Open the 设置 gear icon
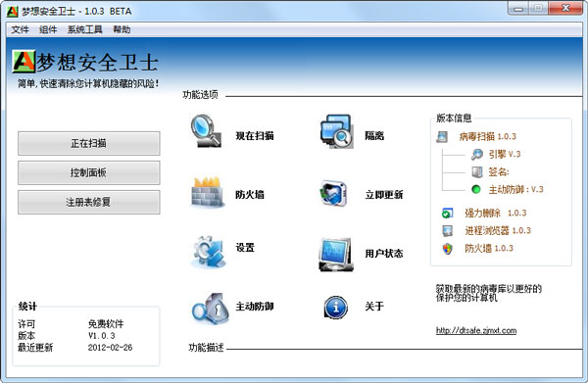The image size is (588, 383). pos(208,252)
